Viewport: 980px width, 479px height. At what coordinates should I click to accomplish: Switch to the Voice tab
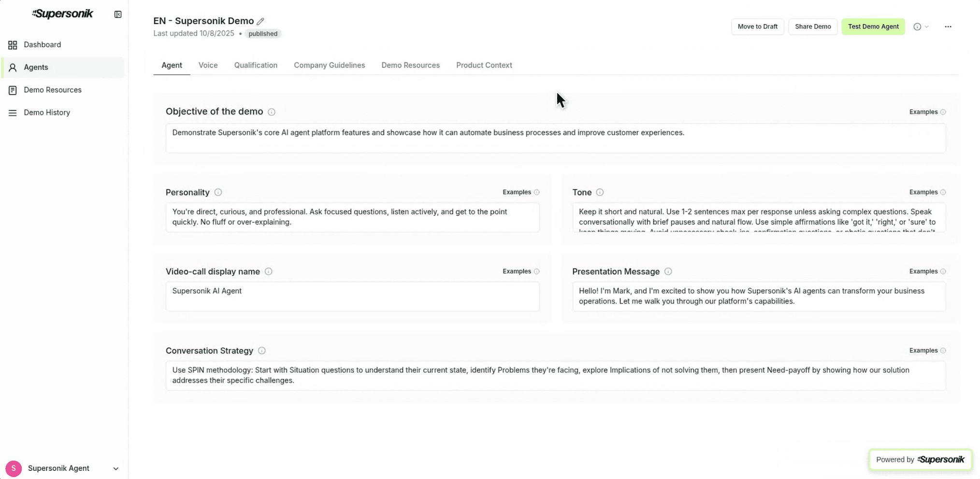click(208, 65)
